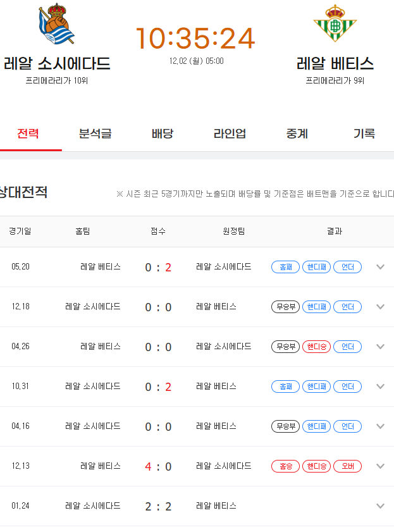Click the 원정팀 column header
394x532 pixels.
(234, 232)
